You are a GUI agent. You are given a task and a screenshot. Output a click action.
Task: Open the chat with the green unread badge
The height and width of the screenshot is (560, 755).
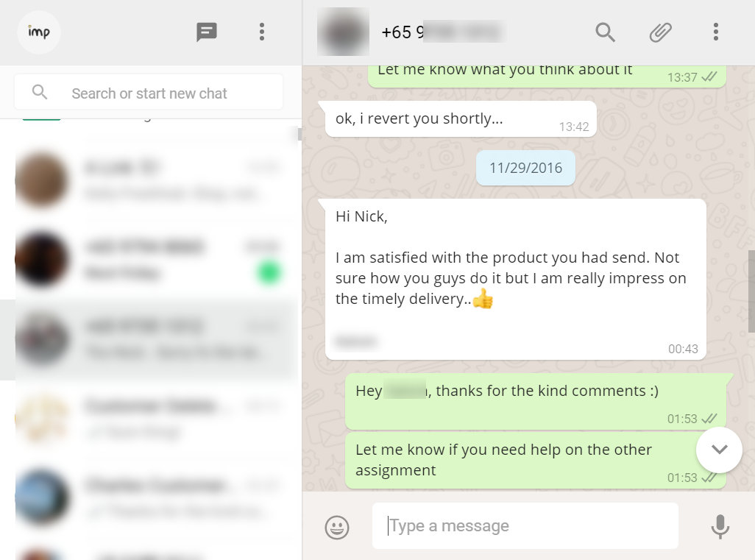click(149, 260)
